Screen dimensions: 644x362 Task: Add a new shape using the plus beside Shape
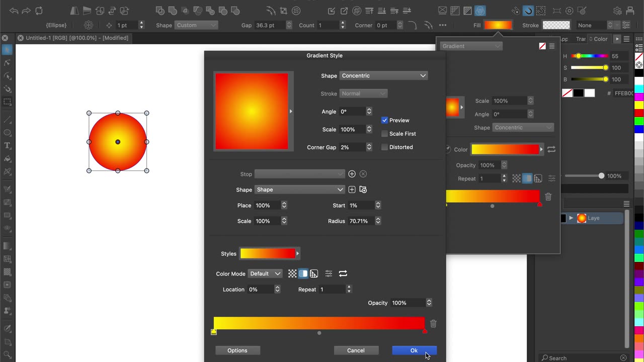click(352, 190)
